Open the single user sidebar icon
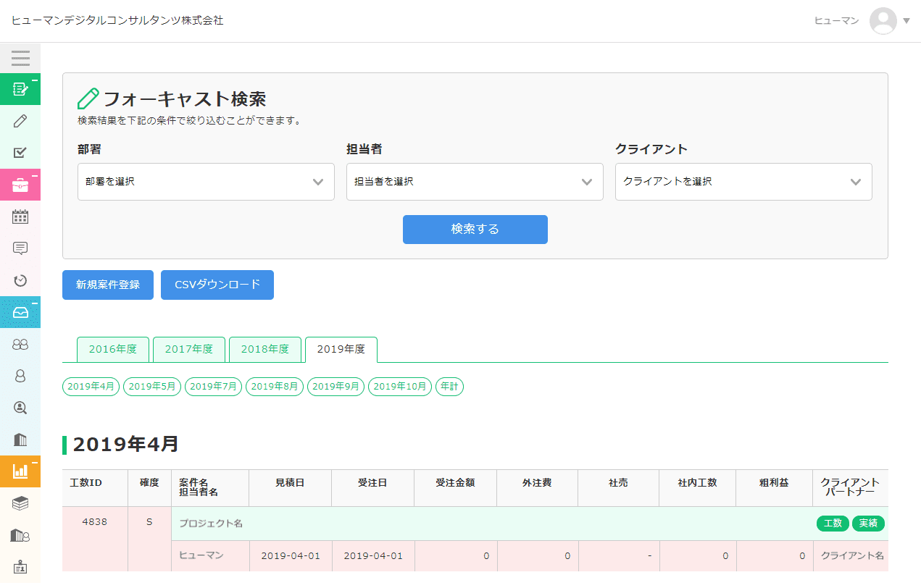This screenshot has width=921, height=588. (20, 376)
